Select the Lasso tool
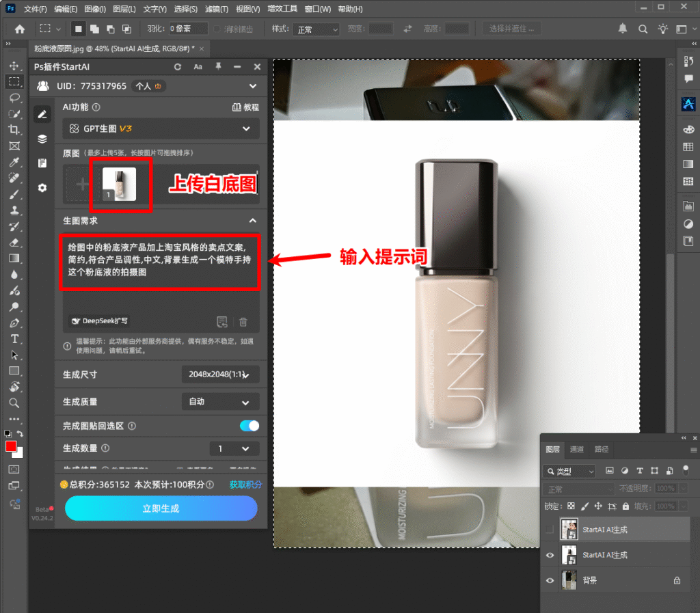The height and width of the screenshot is (613, 700). tap(14, 98)
